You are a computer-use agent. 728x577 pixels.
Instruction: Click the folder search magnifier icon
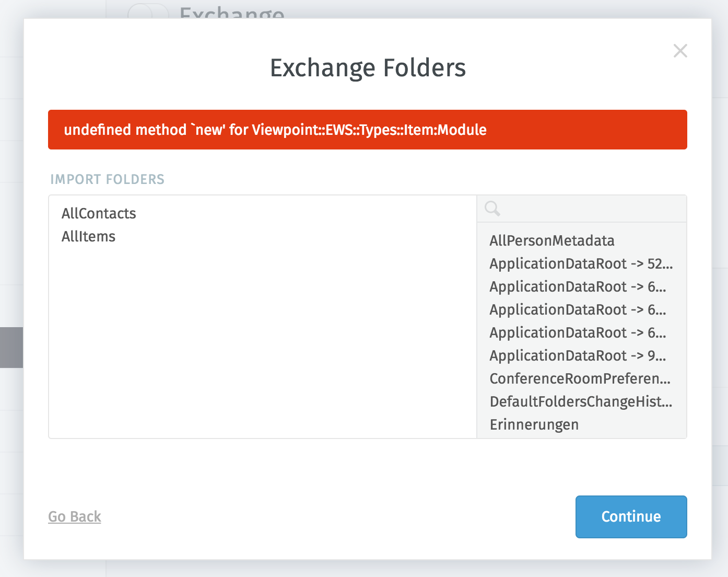[x=492, y=209]
